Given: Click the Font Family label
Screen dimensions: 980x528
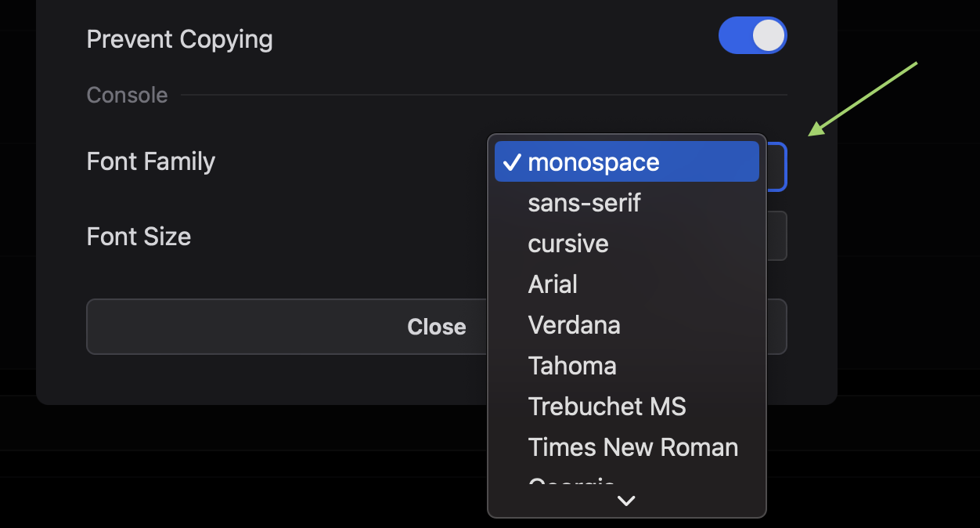Looking at the screenshot, I should coord(150,161).
